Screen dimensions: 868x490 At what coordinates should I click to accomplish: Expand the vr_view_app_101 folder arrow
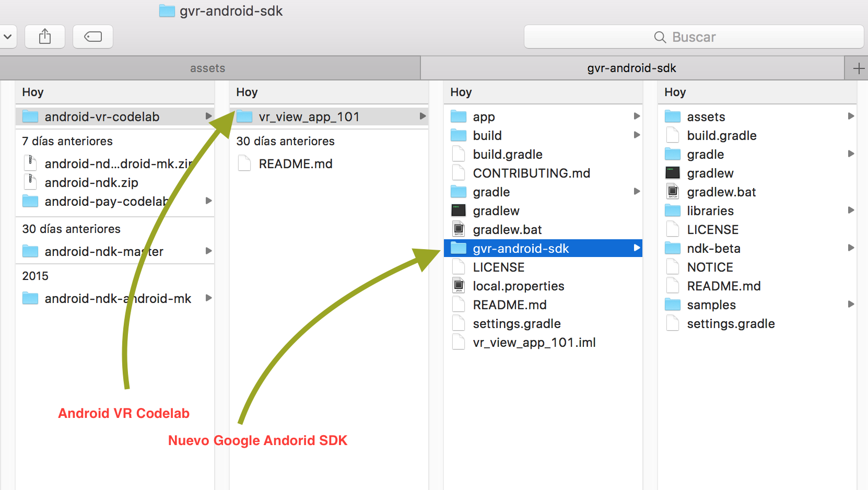point(423,116)
